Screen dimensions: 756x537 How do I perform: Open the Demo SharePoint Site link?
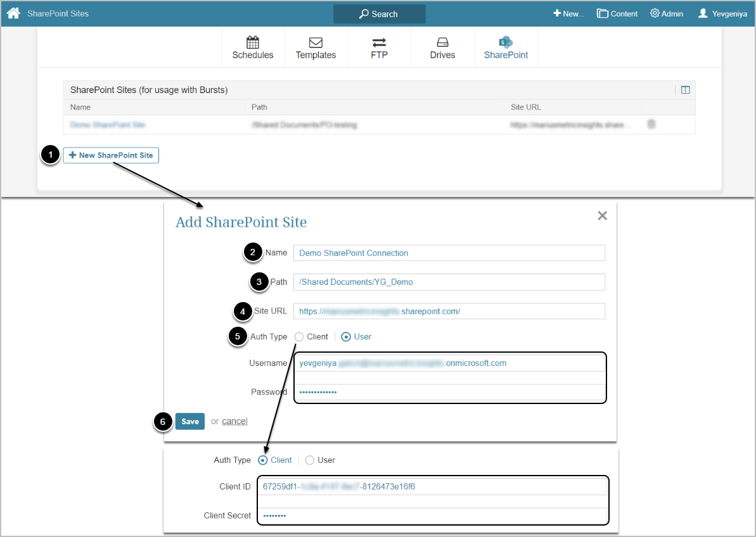[108, 125]
